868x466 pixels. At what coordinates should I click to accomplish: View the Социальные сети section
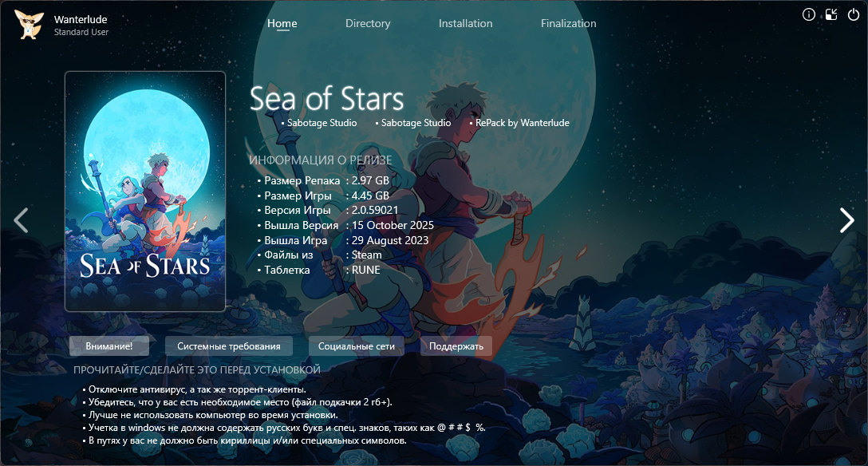point(357,346)
